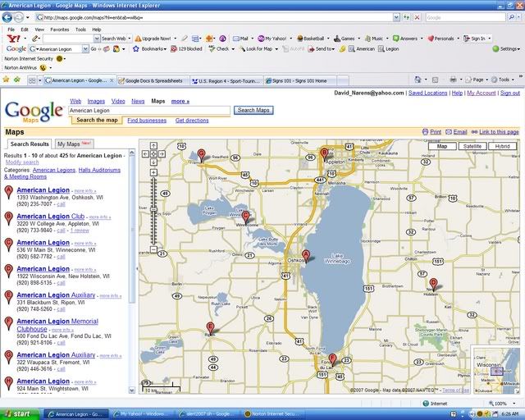
Task: Click the Personals heart icon
Action: pyautogui.click(x=431, y=39)
